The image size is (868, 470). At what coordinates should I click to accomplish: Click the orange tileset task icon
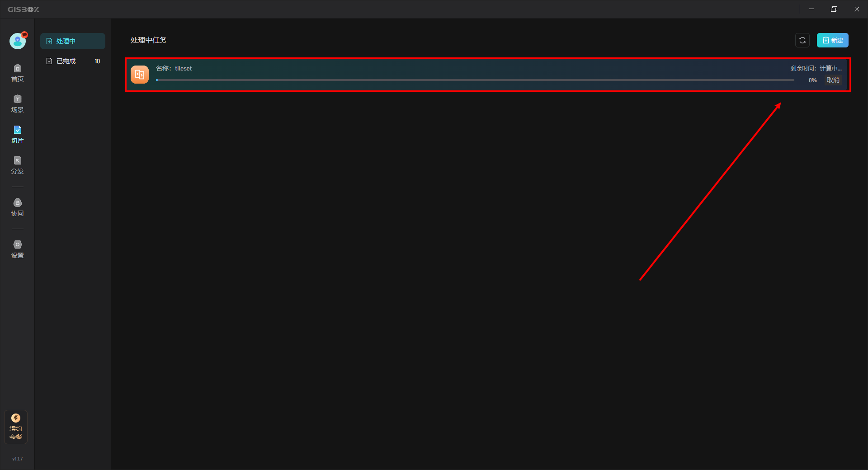(x=140, y=75)
